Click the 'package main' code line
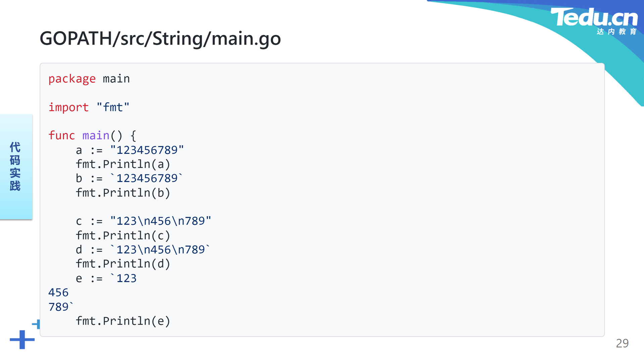Screen dimensions: 644x362 click(x=89, y=79)
